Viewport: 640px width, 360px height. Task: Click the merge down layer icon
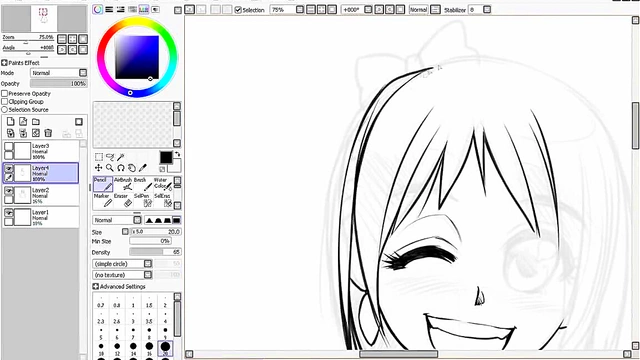(x=23, y=133)
